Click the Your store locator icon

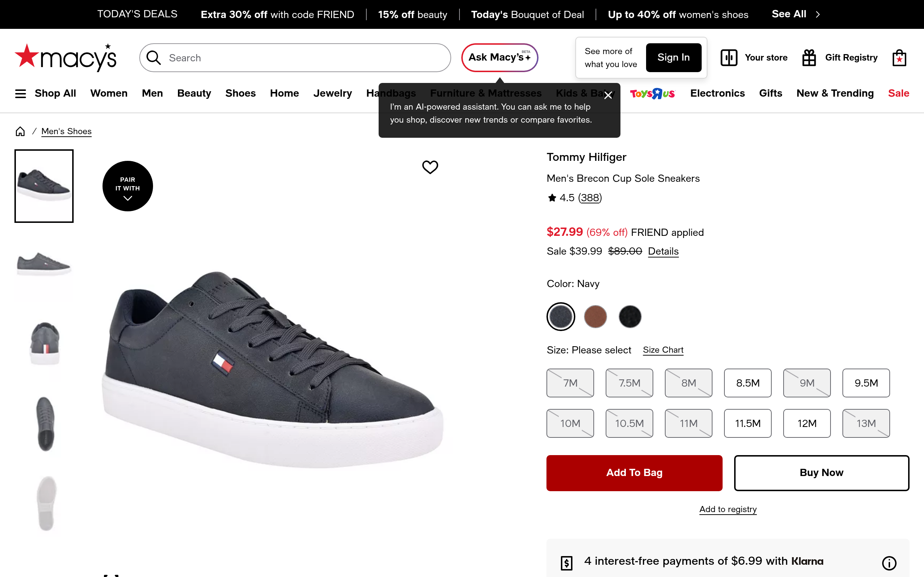coord(728,58)
